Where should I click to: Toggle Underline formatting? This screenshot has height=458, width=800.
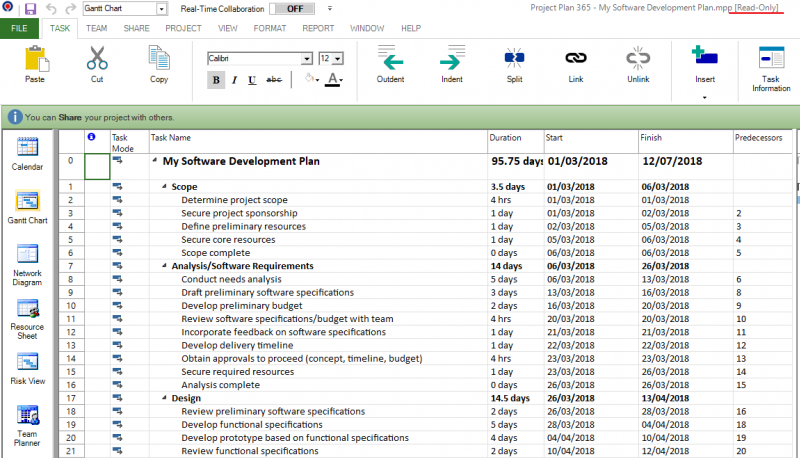[x=252, y=80]
